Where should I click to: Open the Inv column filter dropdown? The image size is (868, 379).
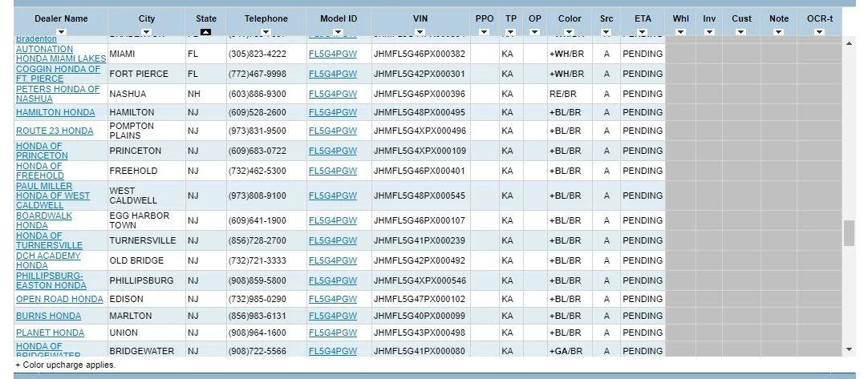pyautogui.click(x=709, y=32)
